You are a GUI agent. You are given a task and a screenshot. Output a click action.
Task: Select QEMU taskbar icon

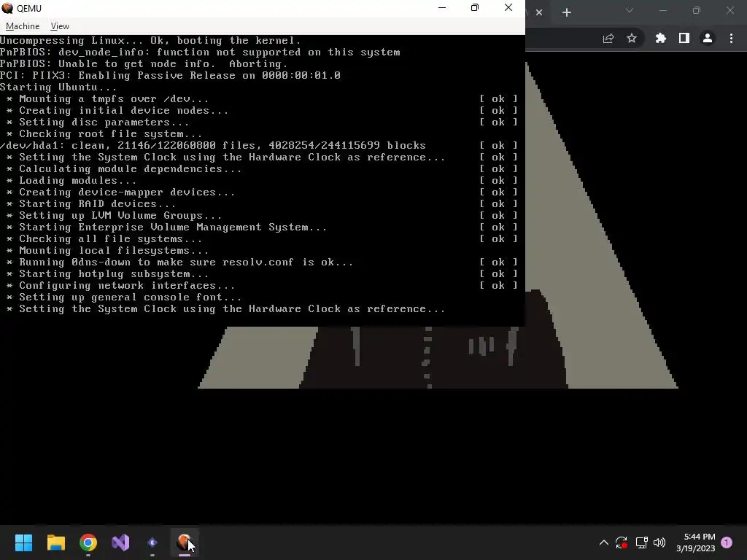click(x=185, y=542)
